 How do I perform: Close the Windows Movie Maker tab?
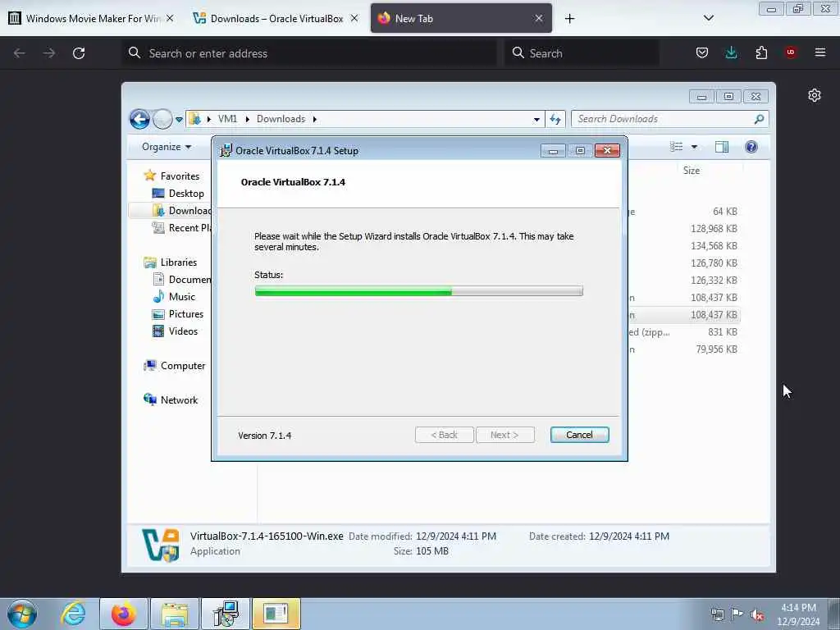(170, 18)
